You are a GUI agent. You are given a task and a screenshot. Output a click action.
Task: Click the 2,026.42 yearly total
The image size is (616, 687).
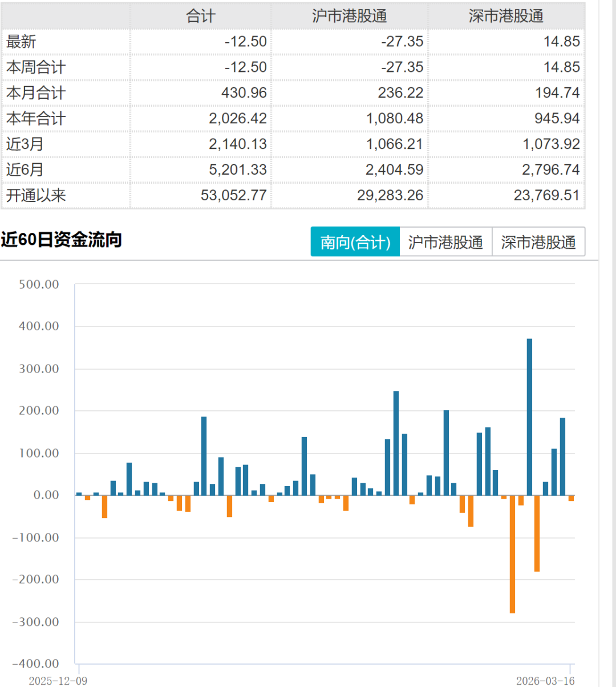238,119
